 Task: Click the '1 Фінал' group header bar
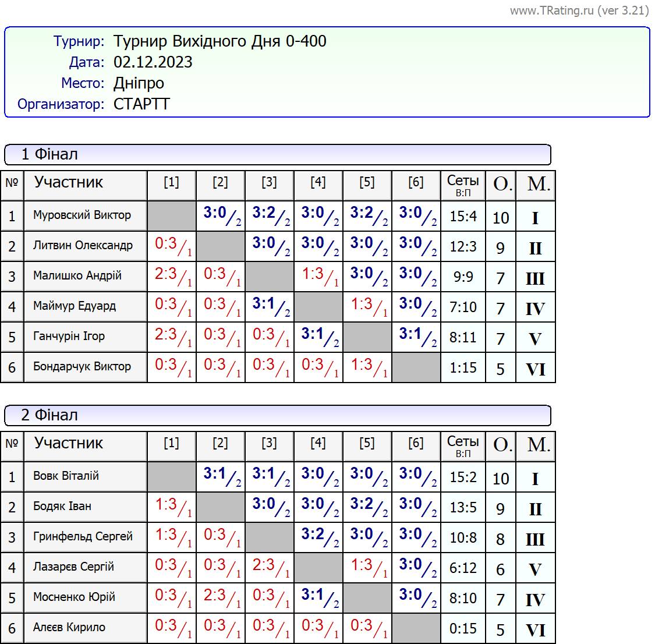[x=277, y=155]
